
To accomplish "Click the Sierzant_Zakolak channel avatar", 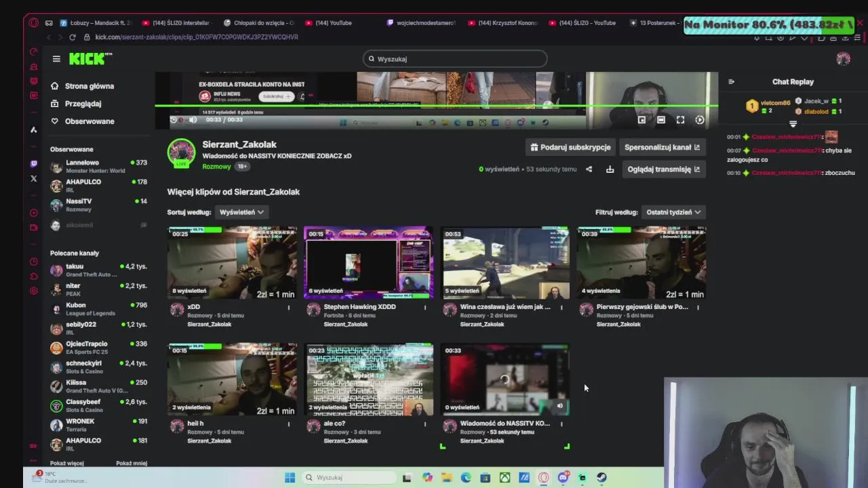I will [181, 152].
